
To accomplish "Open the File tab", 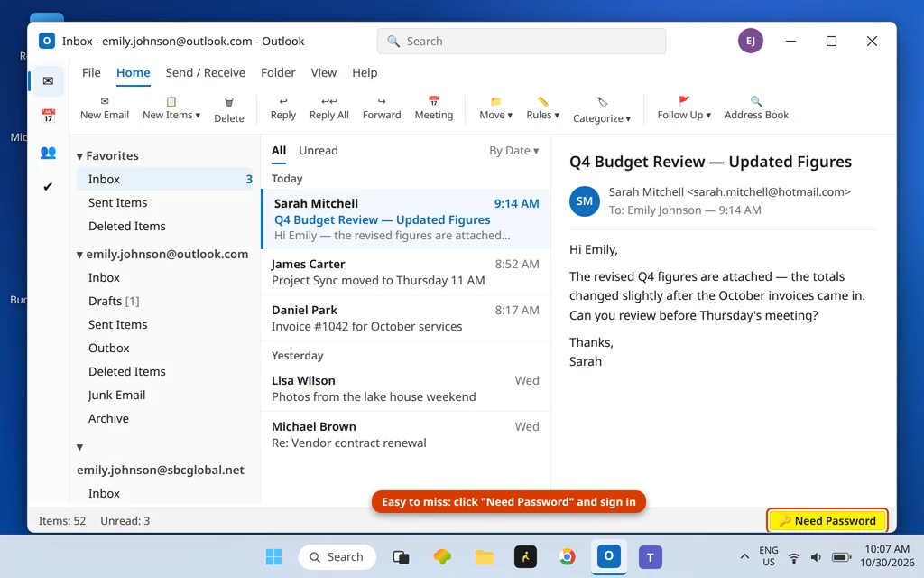I will 91,72.
